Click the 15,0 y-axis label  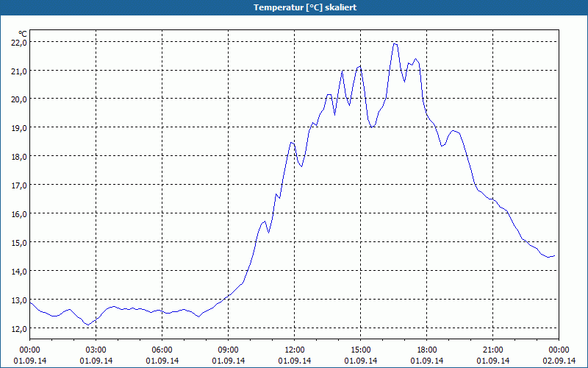(x=19, y=243)
